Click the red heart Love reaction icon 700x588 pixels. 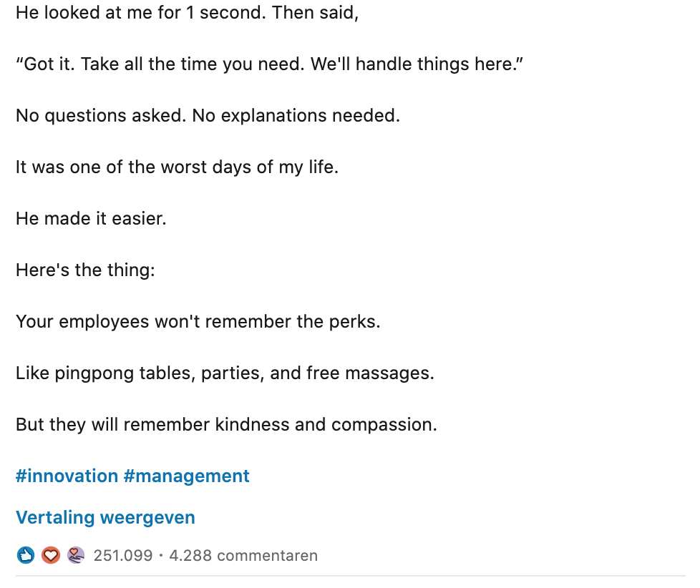[x=50, y=555]
